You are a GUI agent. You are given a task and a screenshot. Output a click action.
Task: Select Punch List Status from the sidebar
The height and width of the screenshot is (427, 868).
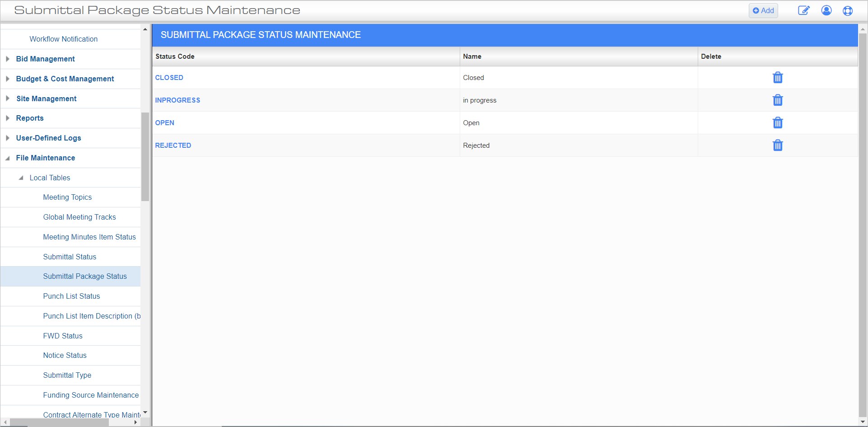(71, 296)
